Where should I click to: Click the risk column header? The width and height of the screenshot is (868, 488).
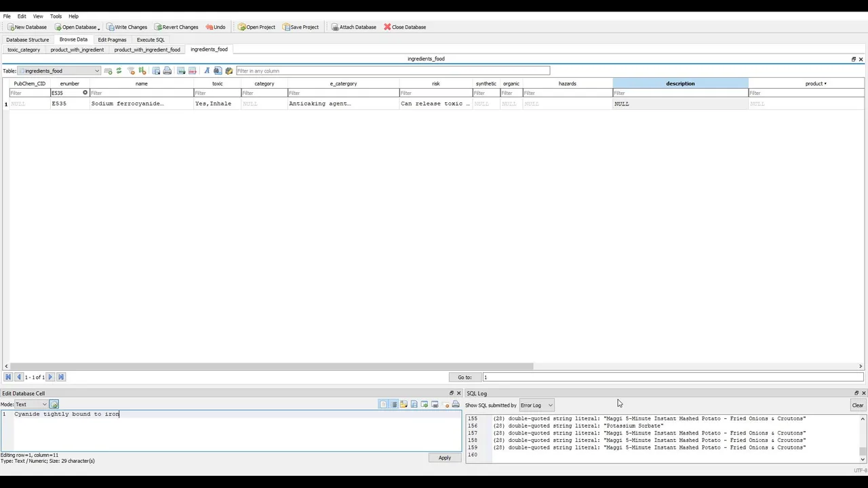[435, 83]
